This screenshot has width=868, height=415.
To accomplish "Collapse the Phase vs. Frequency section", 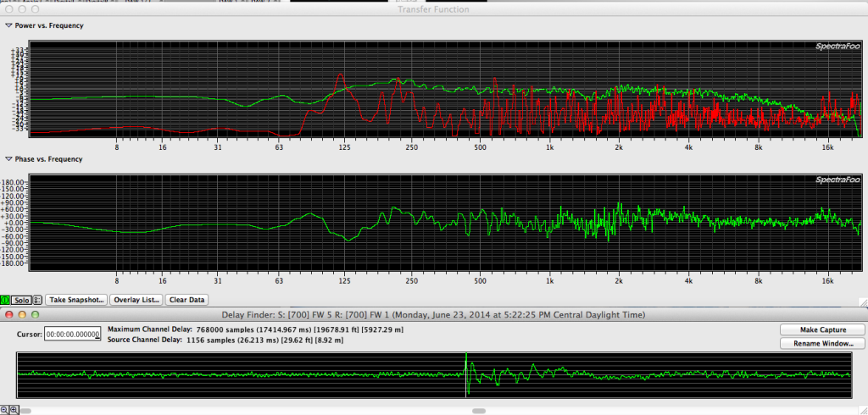I will coord(8,159).
